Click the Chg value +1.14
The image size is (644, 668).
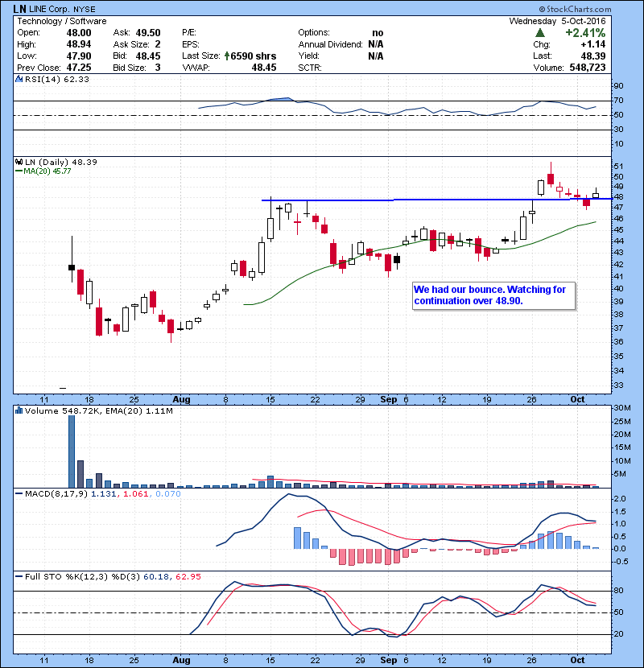pos(592,44)
